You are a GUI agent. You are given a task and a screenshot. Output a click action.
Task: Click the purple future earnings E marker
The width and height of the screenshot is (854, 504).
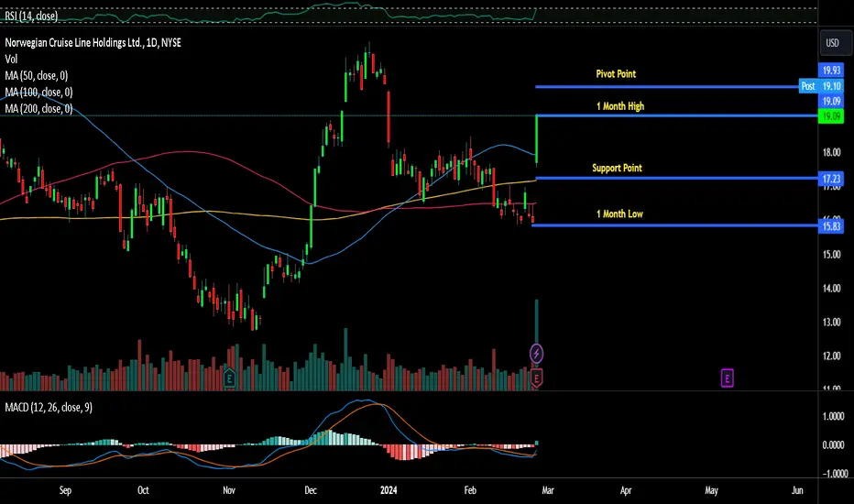pyautogui.click(x=728, y=378)
